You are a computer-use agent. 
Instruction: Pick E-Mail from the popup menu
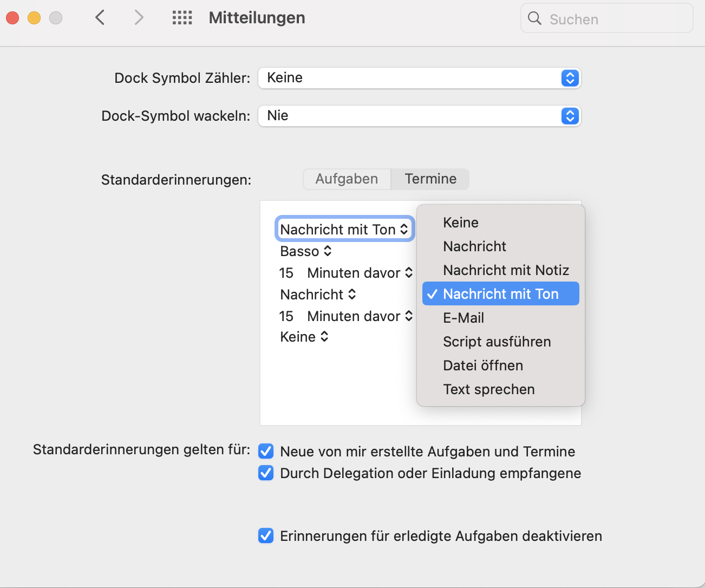(464, 318)
